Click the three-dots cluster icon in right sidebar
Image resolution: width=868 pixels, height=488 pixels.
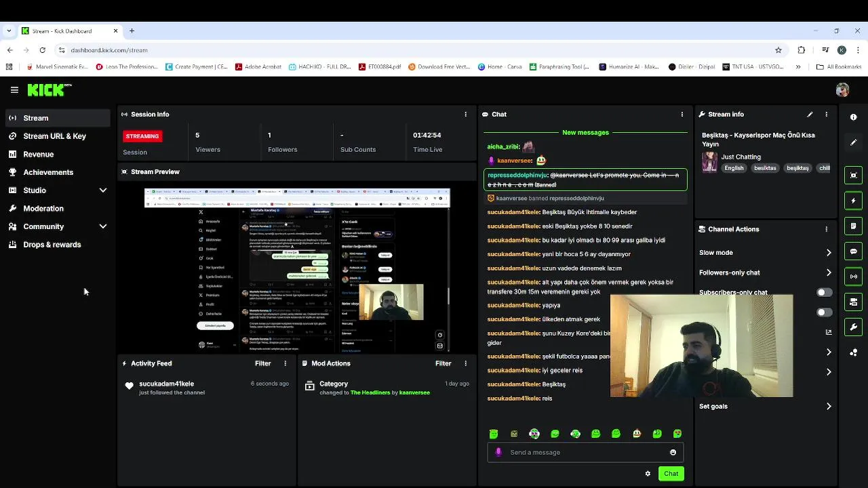[x=853, y=352]
